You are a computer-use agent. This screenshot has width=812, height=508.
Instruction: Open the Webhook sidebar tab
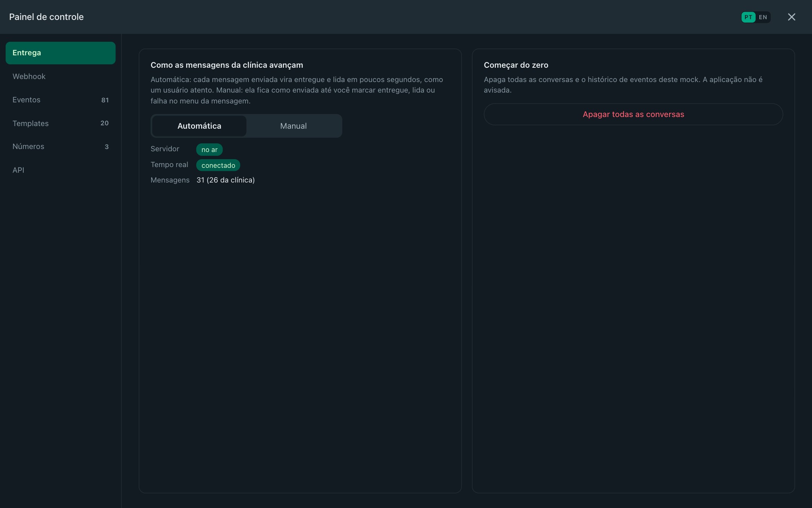point(61,76)
